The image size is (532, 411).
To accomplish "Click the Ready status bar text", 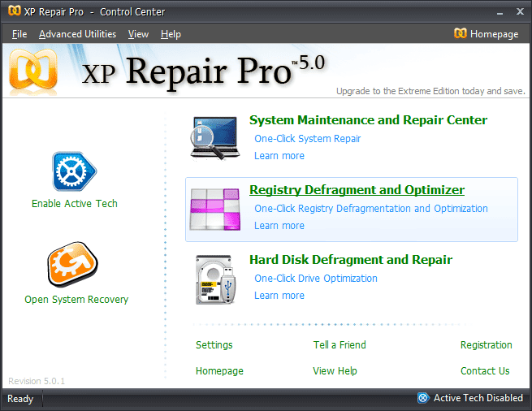I will point(20,399).
